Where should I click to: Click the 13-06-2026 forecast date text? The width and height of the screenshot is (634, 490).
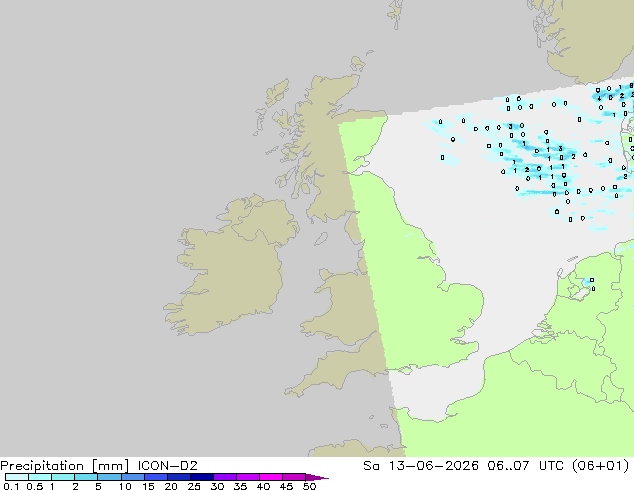[x=433, y=466]
